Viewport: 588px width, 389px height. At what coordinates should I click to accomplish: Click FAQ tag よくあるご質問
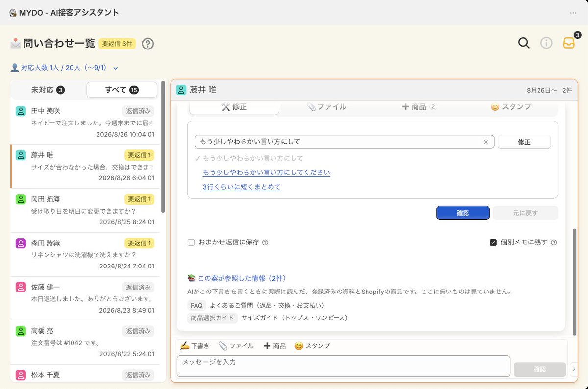tap(257, 305)
